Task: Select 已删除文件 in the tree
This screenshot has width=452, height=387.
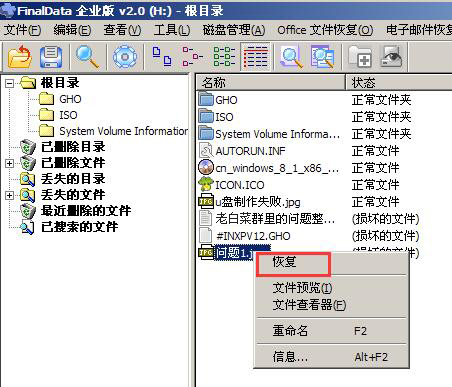Action: tap(73, 163)
